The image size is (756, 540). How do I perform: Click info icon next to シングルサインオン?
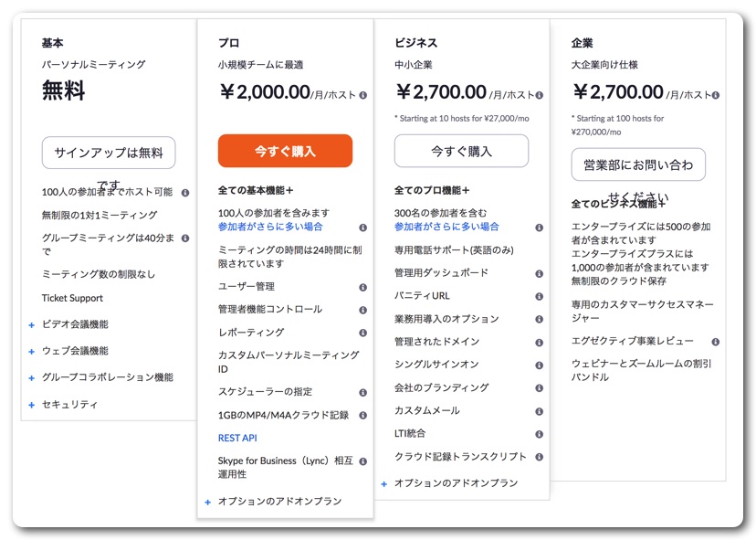coord(539,365)
